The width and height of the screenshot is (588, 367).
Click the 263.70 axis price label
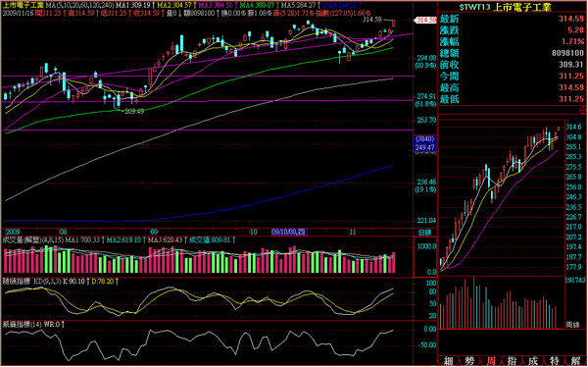click(427, 120)
